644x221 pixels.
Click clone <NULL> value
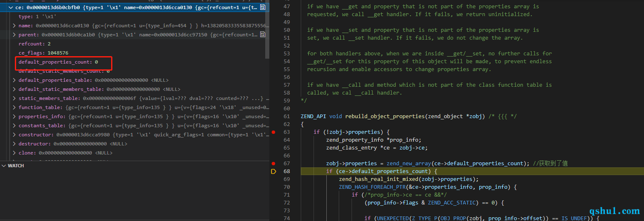tap(104, 153)
